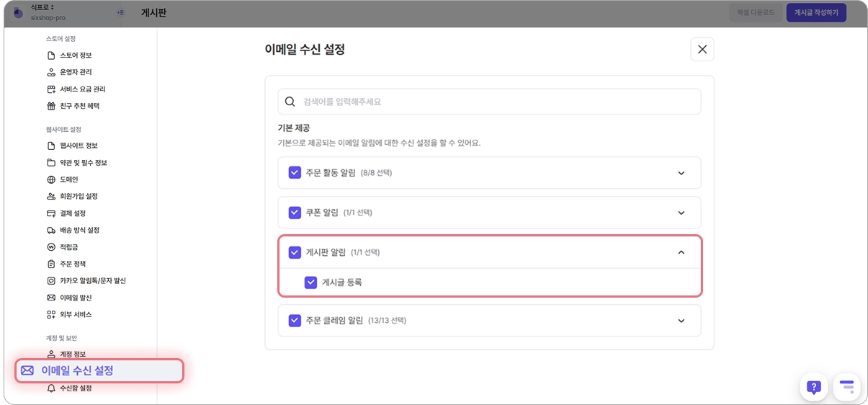The image size is (868, 405).
Task: Click the 도메인 globe icon
Action: click(x=51, y=179)
